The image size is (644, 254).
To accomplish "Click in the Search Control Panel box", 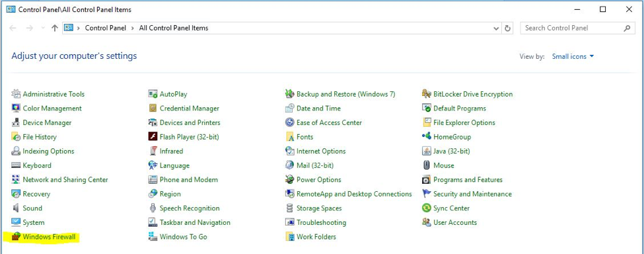I will point(577,28).
